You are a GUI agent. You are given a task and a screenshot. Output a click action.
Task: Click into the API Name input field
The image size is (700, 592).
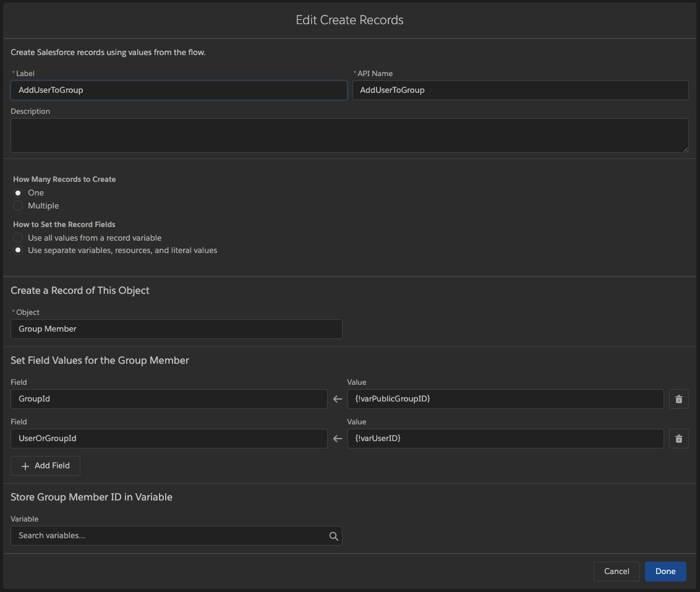(x=520, y=90)
